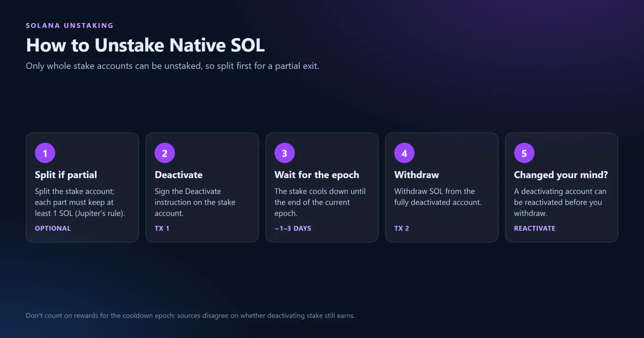Click the "Wait for the epoch" title
Screen dimensions: 644x338
[x=317, y=175]
